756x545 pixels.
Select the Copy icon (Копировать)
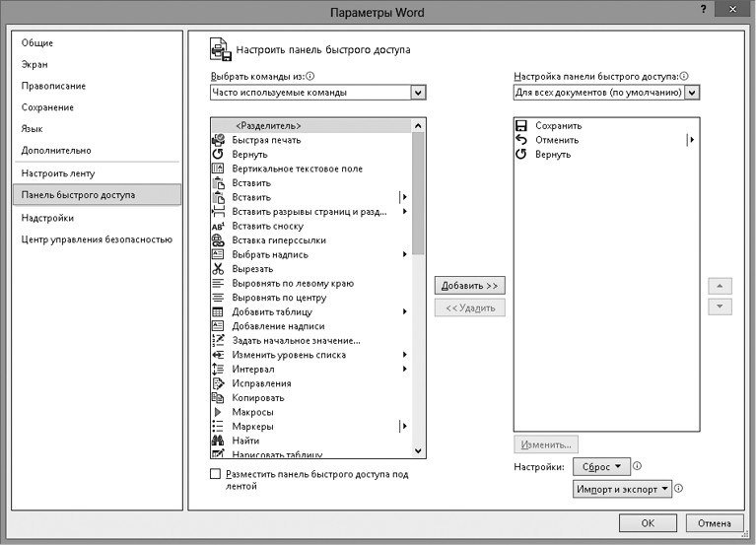218,397
